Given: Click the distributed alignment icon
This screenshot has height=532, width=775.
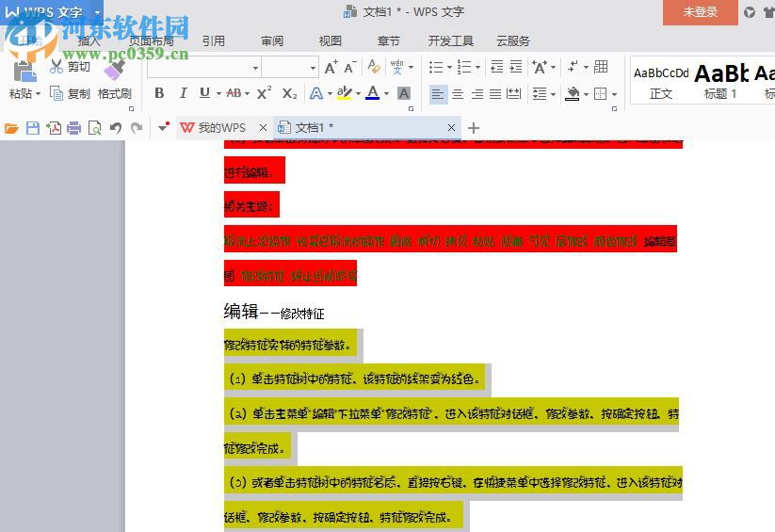Looking at the screenshot, I should tap(514, 93).
